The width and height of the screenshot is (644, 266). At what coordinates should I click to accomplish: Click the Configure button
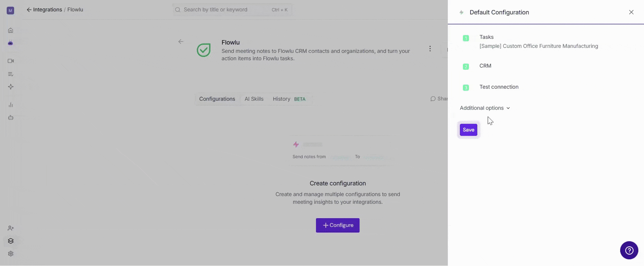coord(337,225)
